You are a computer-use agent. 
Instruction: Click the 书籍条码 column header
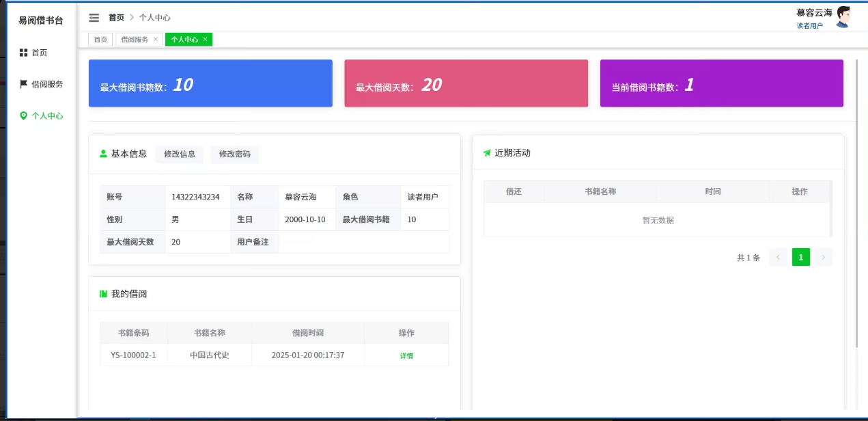click(133, 333)
